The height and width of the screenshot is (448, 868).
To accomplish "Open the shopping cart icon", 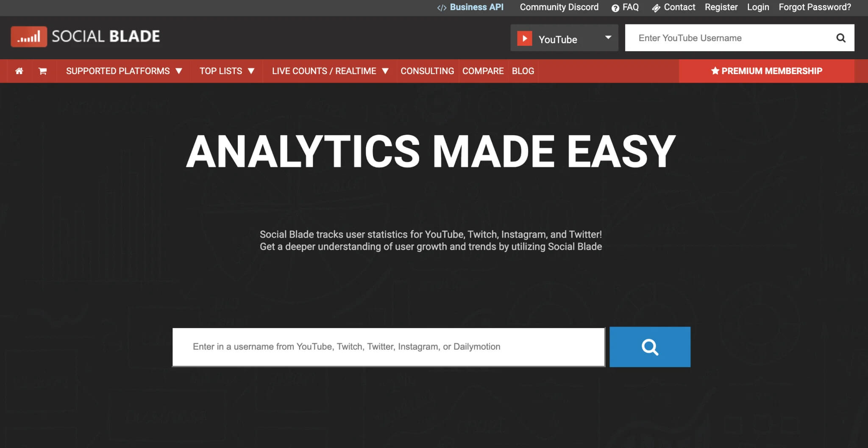I will 42,71.
